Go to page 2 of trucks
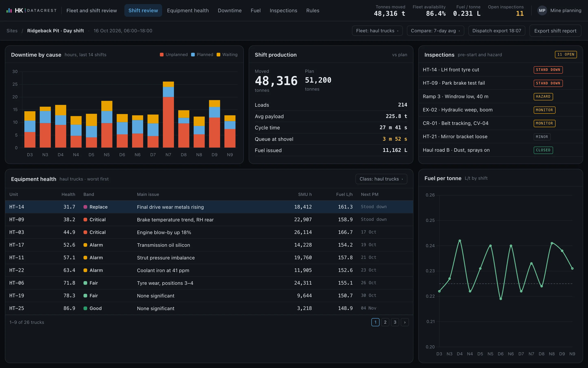This screenshot has width=588, height=368. click(x=385, y=322)
